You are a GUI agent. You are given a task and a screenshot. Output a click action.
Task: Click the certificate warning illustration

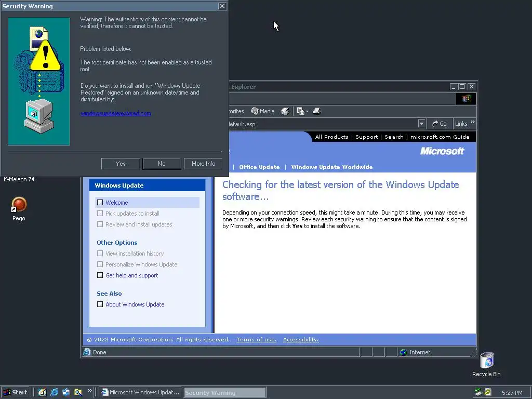[39, 82]
